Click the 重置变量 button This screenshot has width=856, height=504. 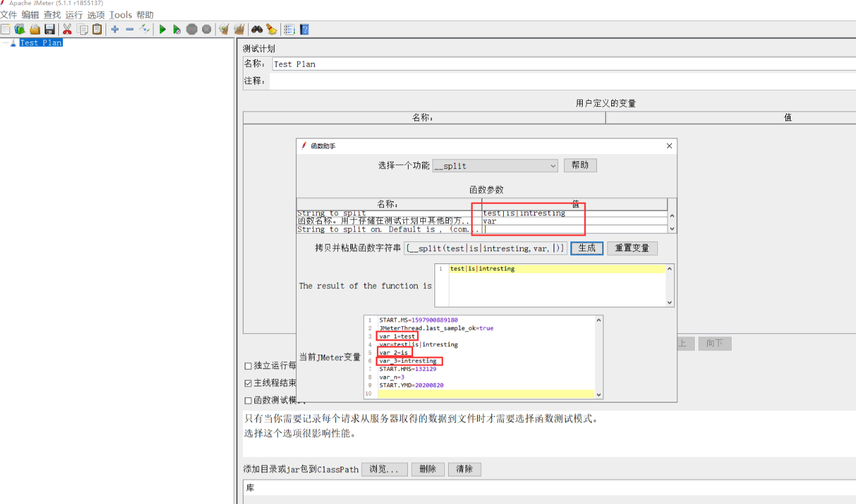point(632,248)
